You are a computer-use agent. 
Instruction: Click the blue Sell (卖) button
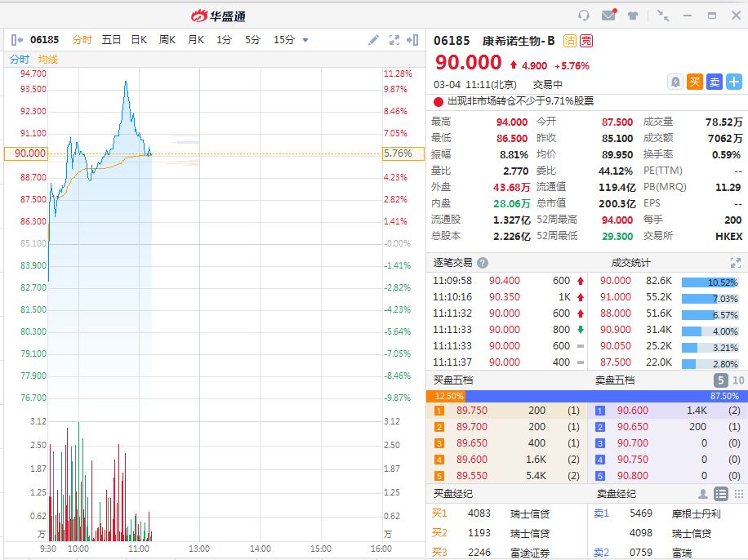(x=715, y=82)
